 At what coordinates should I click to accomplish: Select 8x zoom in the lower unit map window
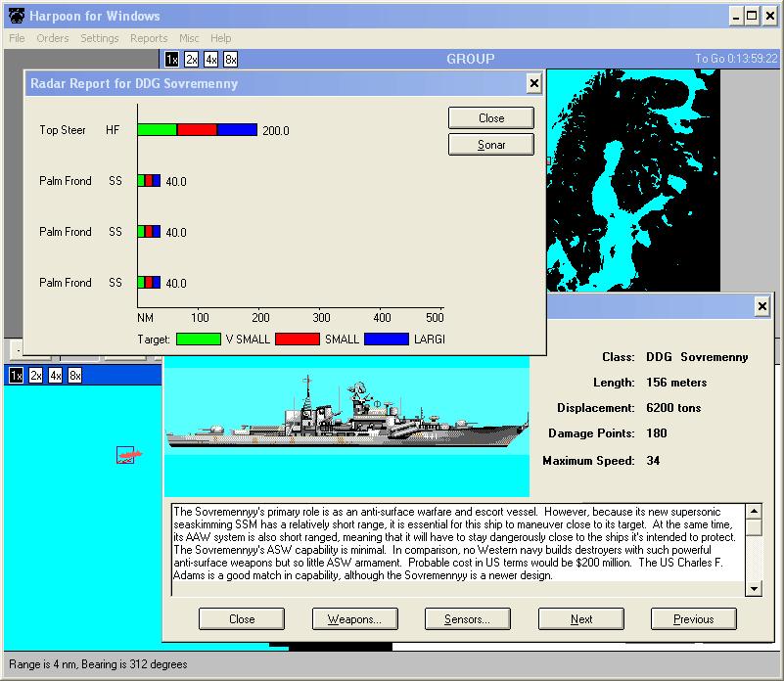tap(74, 376)
